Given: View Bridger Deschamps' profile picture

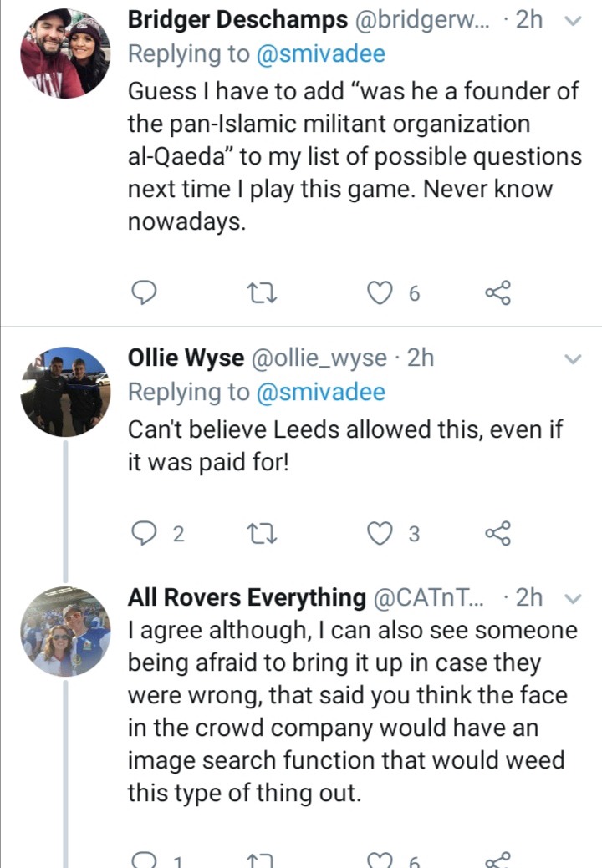Looking at the screenshot, I should (x=65, y=53).
